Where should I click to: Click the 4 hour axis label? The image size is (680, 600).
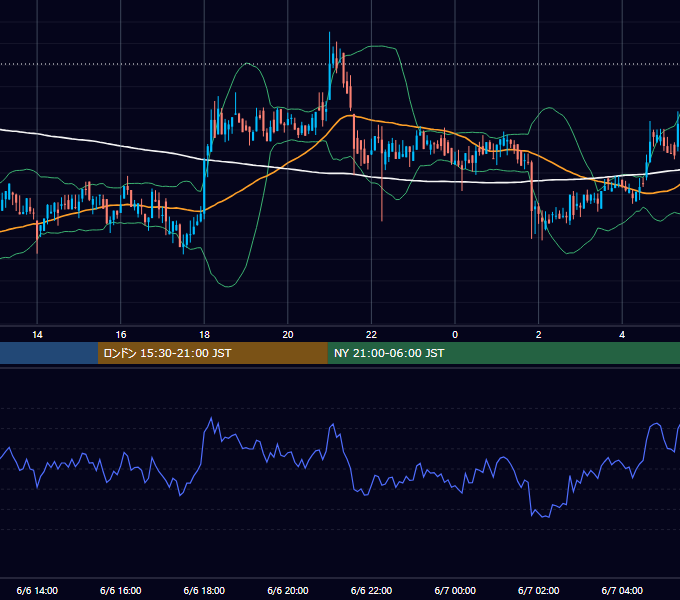point(622,335)
